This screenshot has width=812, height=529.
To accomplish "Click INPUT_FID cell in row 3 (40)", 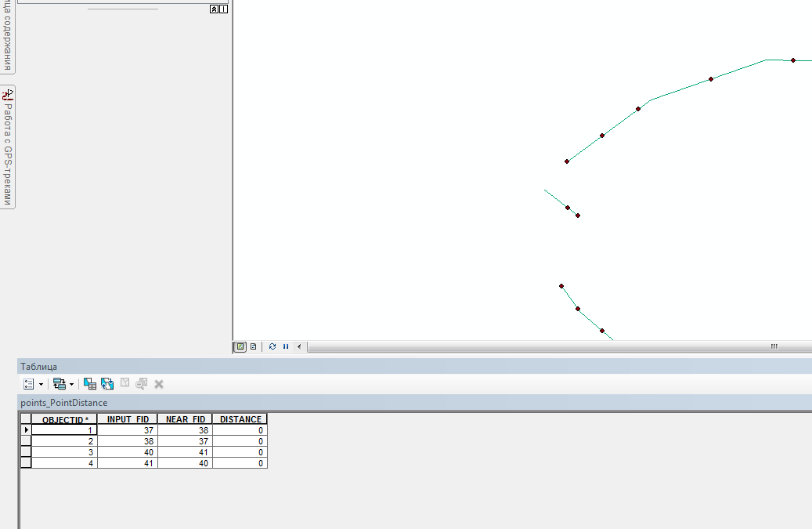I will [x=128, y=451].
